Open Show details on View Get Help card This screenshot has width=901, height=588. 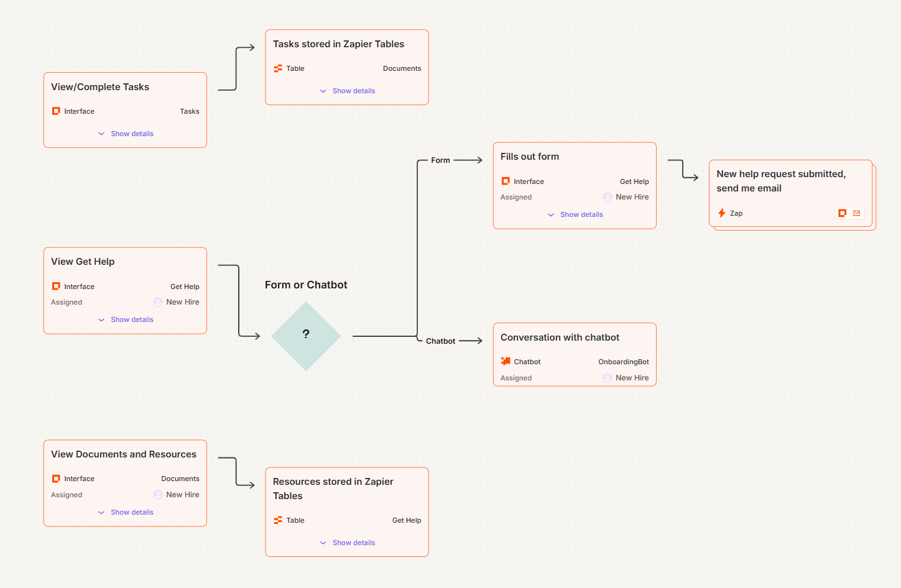(125, 319)
